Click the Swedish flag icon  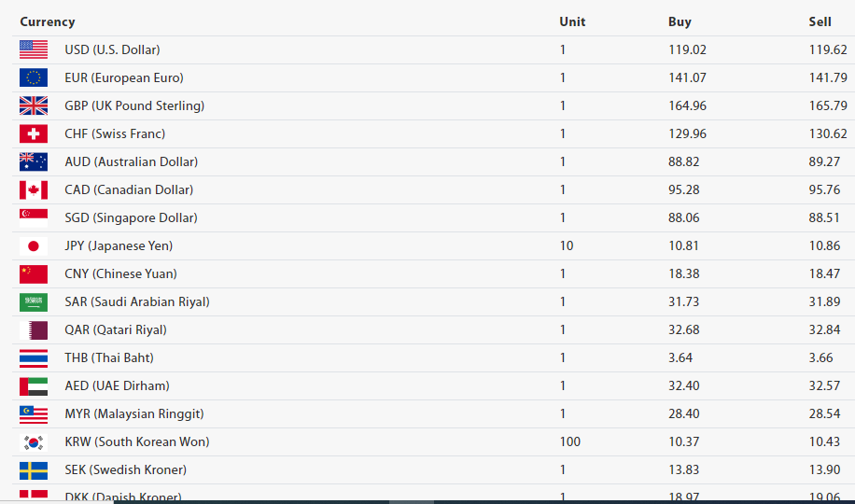pyautogui.click(x=34, y=469)
